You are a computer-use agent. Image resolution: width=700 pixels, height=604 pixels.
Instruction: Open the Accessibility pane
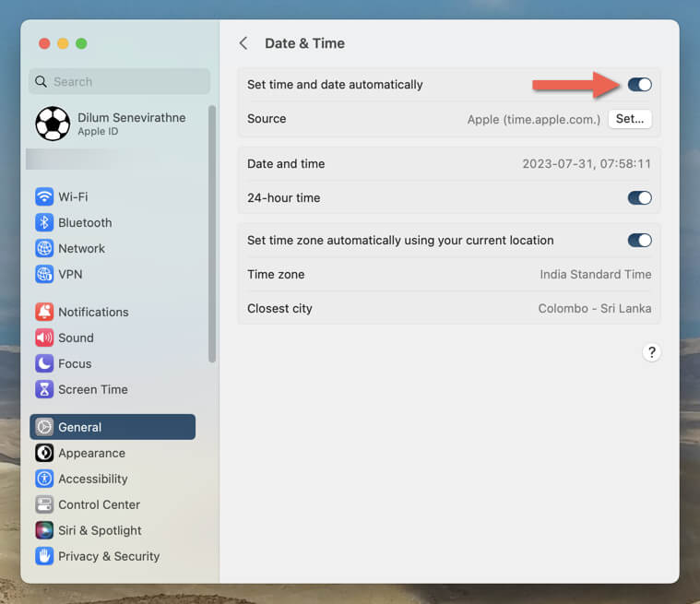pos(92,479)
